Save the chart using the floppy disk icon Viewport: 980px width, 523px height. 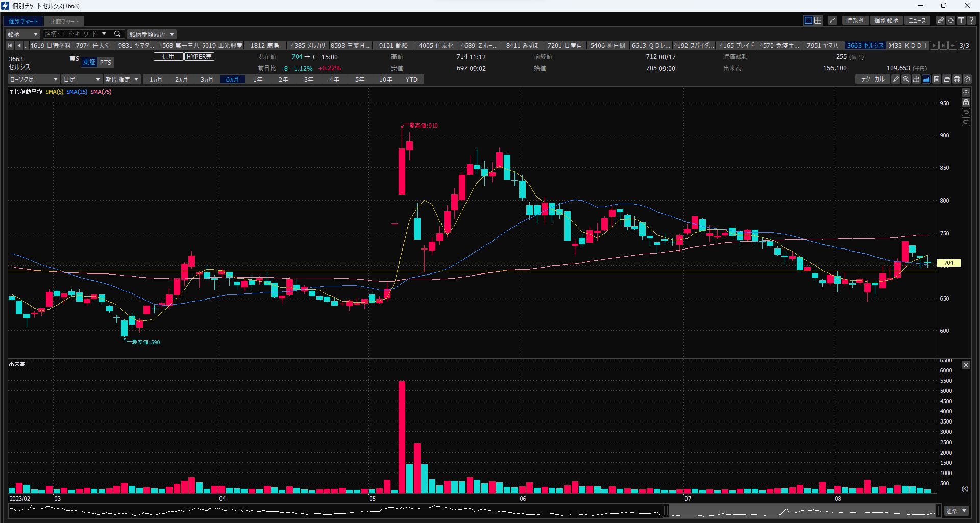click(x=937, y=79)
